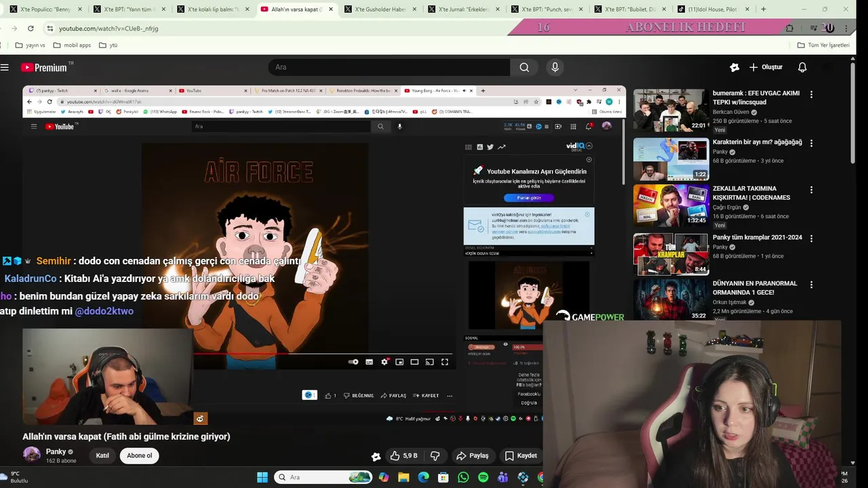Open the YouTube guide hamburger menu
The height and width of the screenshot is (488, 868).
[x=5, y=67]
